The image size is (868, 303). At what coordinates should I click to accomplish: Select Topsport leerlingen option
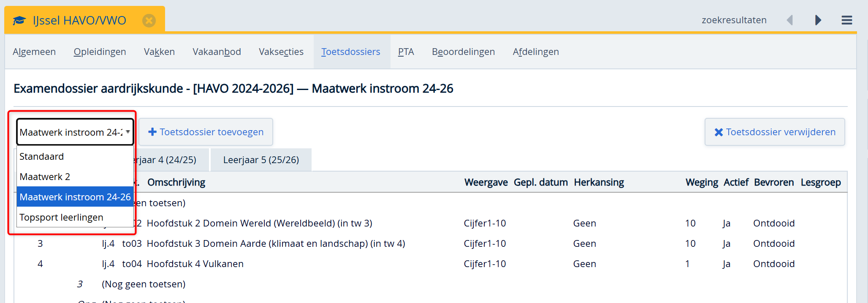(x=61, y=217)
